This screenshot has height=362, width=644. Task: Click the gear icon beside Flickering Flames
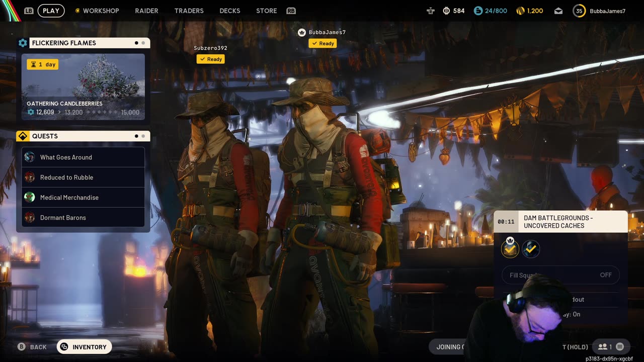(23, 43)
